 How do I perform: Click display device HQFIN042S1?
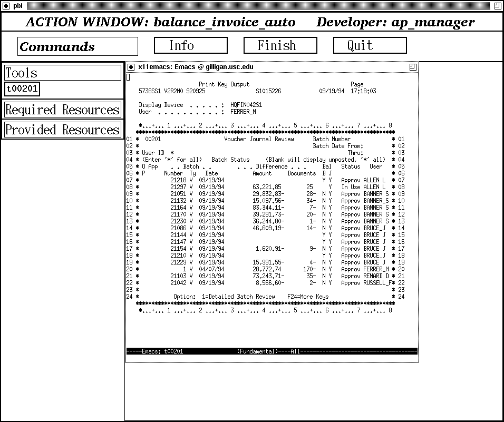pos(246,105)
